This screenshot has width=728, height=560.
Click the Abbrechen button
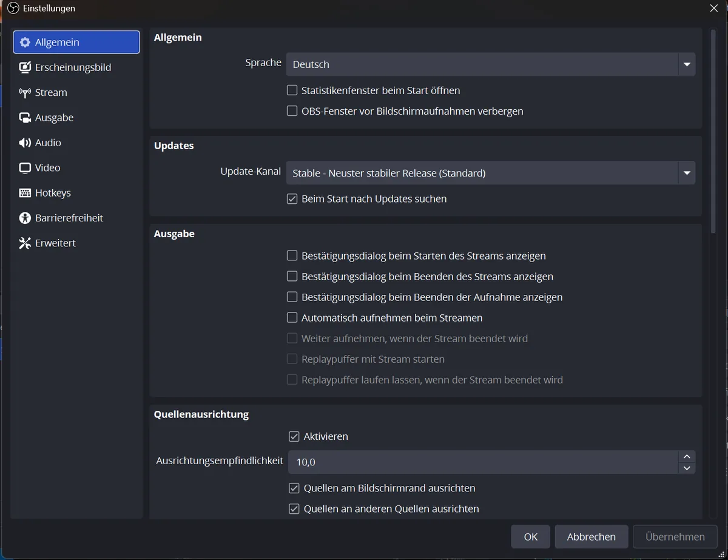(591, 537)
